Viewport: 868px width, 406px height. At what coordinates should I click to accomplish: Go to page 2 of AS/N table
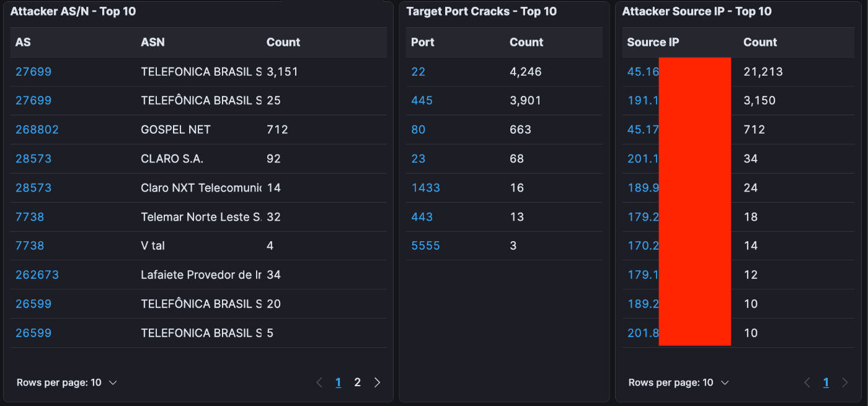click(357, 382)
